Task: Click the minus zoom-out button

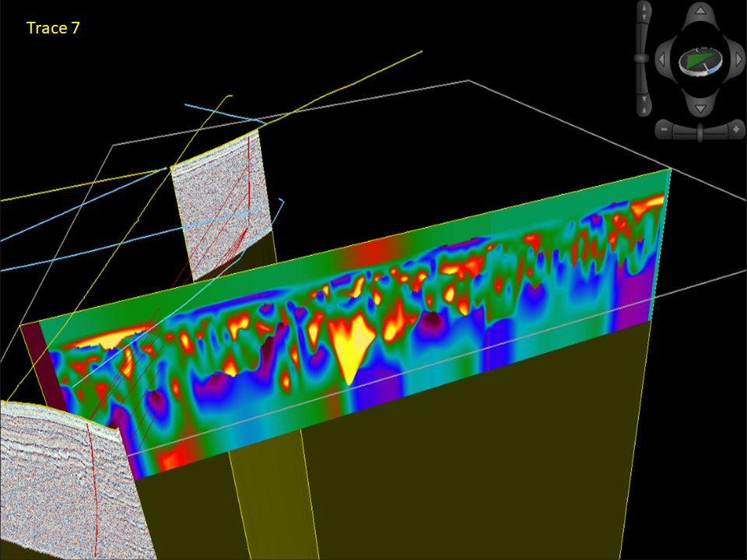Action: (664, 130)
